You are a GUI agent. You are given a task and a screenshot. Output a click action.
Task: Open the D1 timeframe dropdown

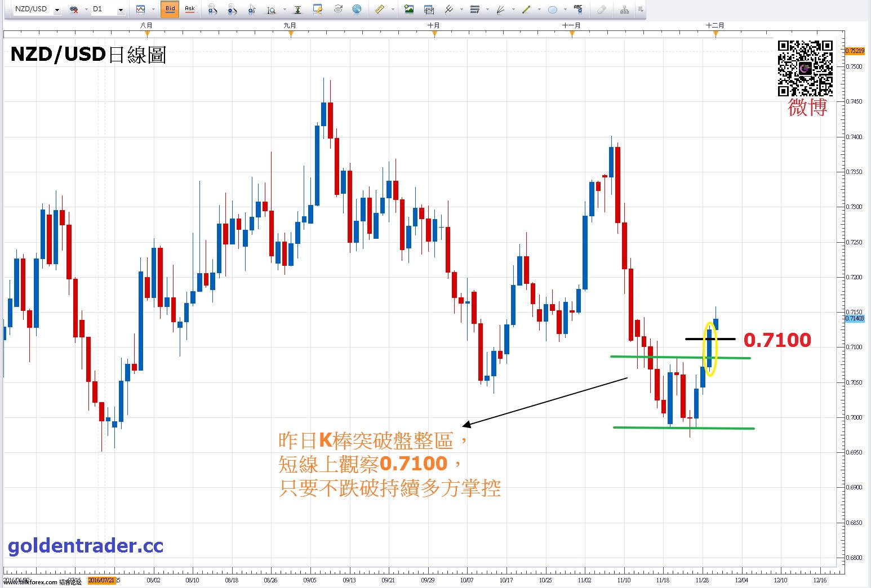121,10
